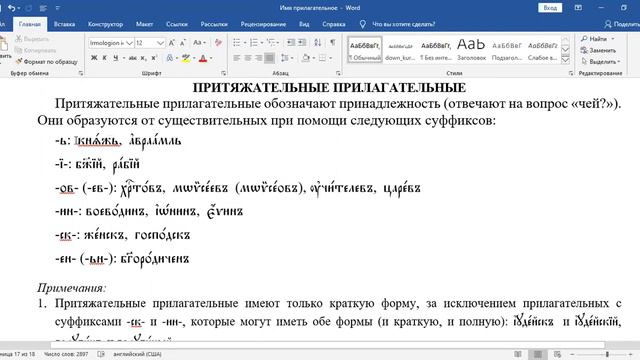Increase font size with the large A icon
The image size is (640, 360).
click(172, 43)
